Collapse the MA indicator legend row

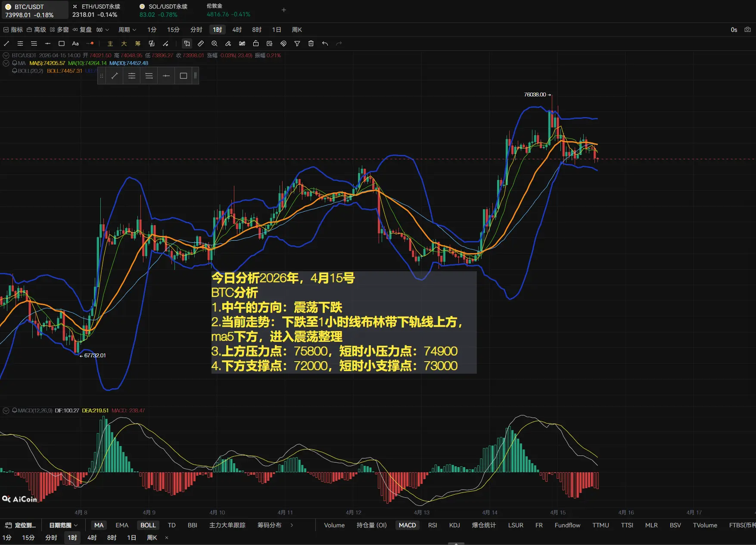(6, 63)
